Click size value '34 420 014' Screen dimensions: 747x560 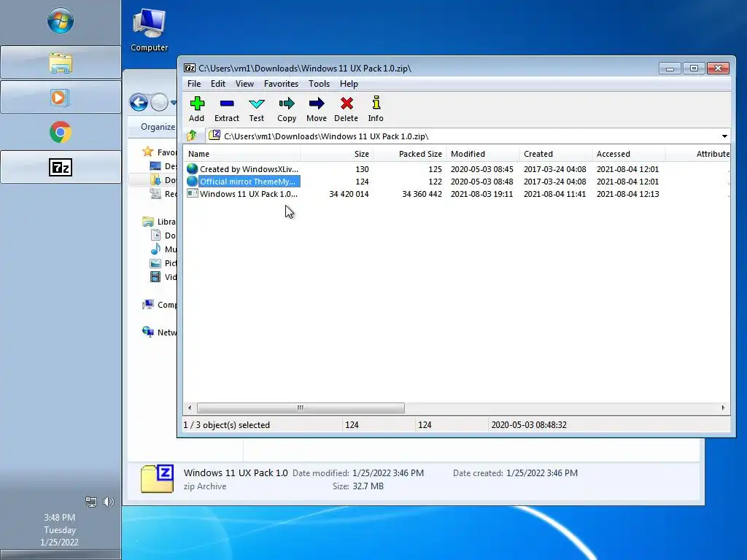click(349, 194)
